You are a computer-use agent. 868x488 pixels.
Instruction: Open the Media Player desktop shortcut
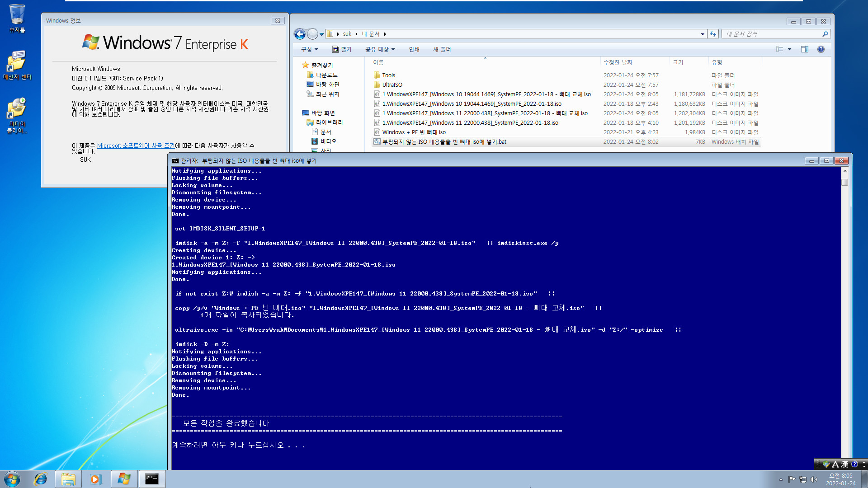pos(17,116)
